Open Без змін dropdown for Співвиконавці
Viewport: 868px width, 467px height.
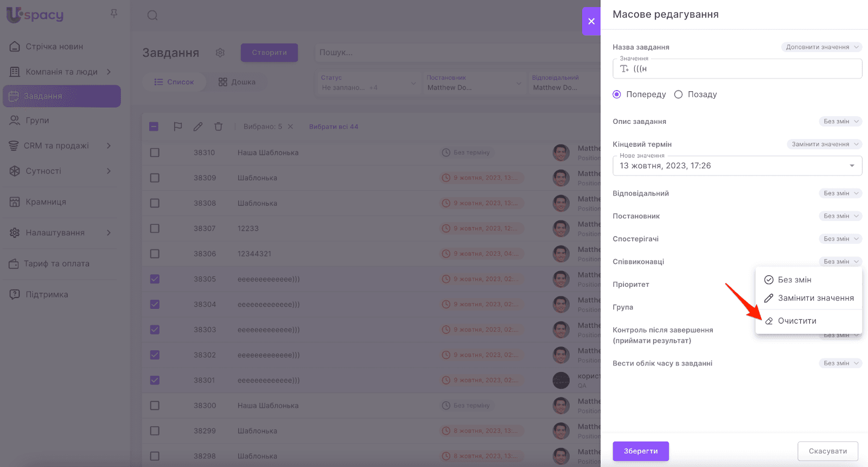pyautogui.click(x=840, y=262)
